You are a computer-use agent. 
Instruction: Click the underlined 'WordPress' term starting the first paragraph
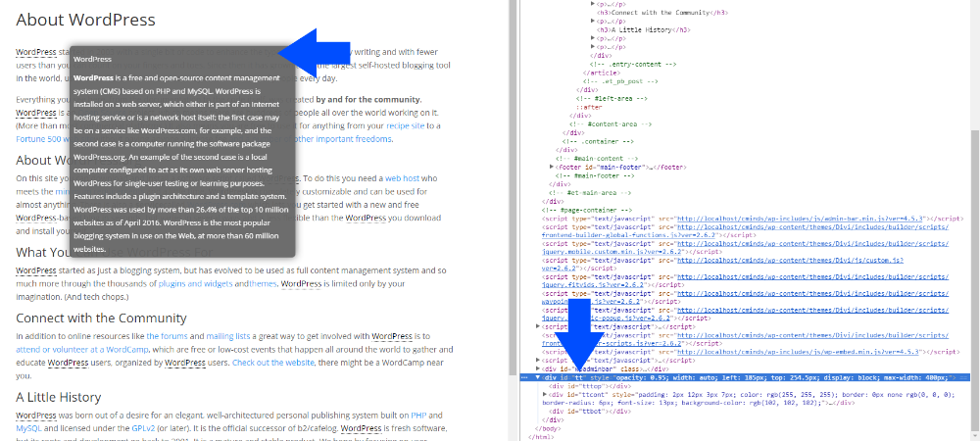36,52
